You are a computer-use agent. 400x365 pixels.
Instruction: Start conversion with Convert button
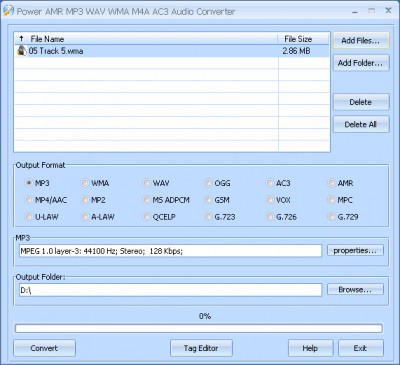tap(44, 348)
